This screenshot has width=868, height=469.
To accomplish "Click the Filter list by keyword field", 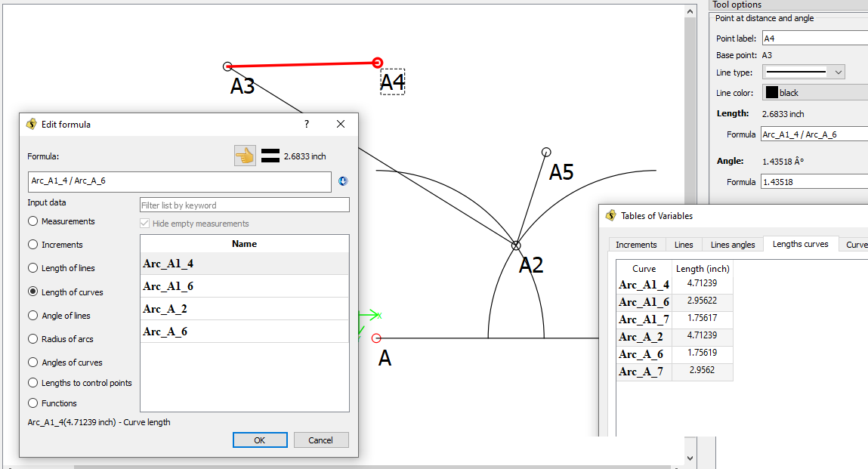I will coord(245,205).
